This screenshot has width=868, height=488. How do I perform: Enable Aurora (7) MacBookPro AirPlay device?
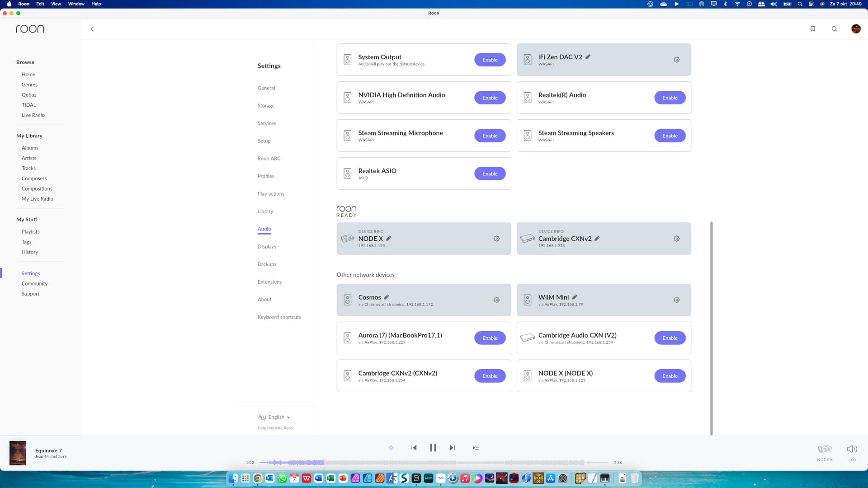490,338
